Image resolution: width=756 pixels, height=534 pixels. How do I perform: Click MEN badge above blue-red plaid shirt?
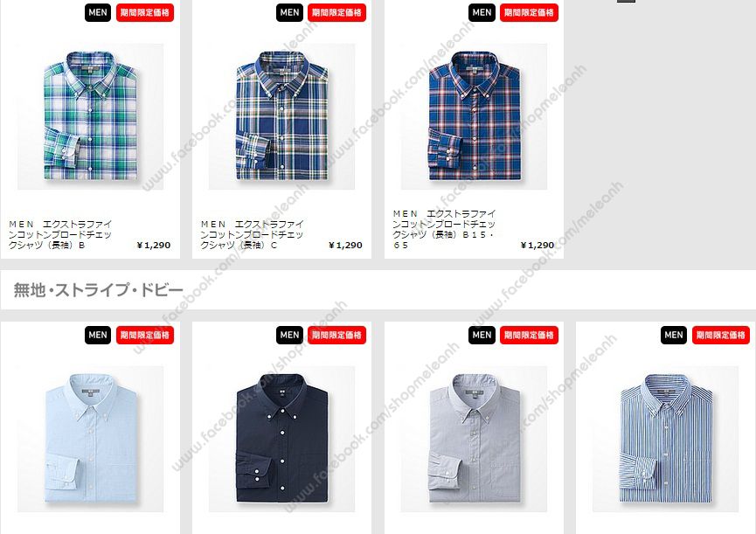tap(482, 12)
